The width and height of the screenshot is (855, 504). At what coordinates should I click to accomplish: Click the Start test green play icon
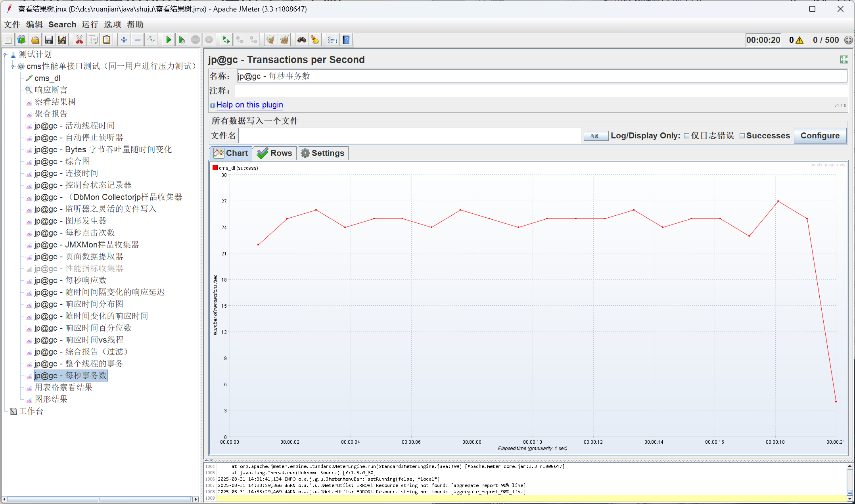169,40
